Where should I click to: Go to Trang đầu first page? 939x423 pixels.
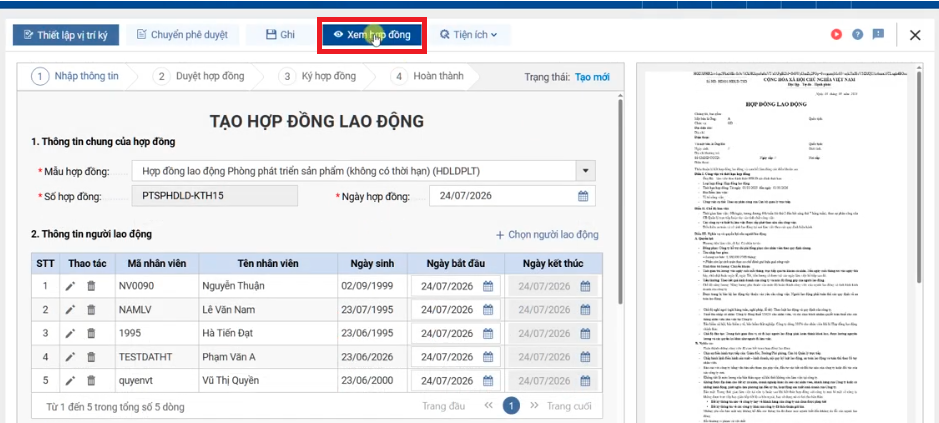(x=443, y=406)
